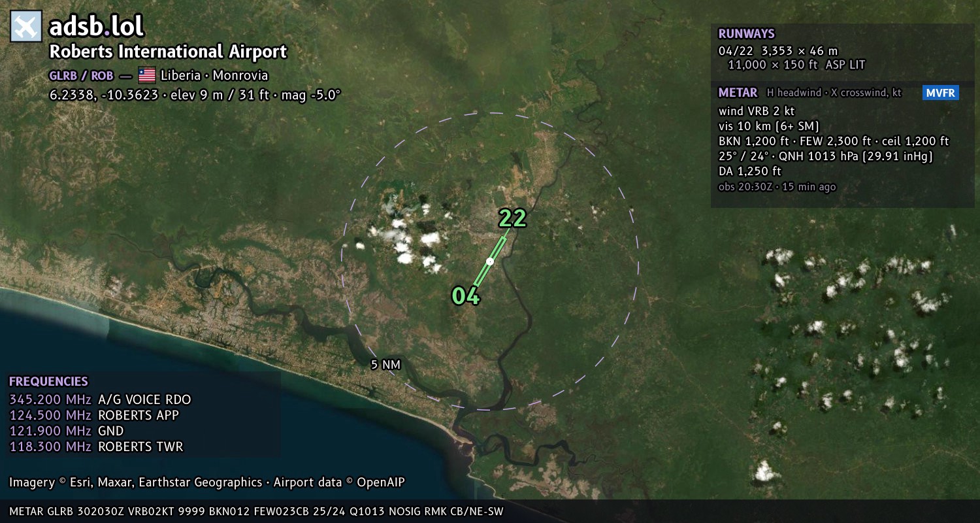Click the GLRB / ROB airport code
This screenshot has height=523, width=980.
click(x=81, y=75)
